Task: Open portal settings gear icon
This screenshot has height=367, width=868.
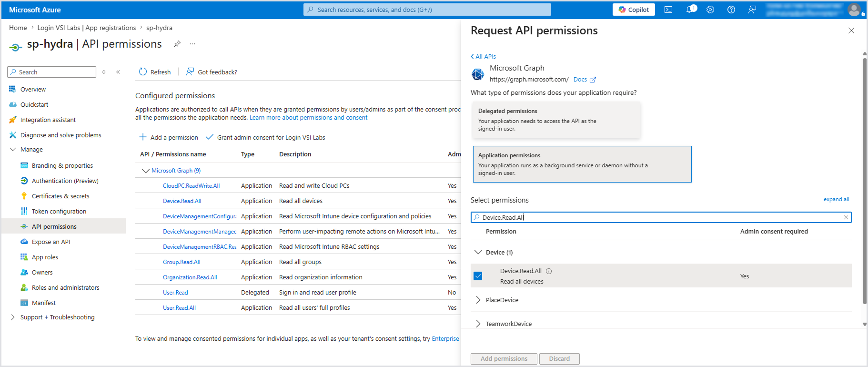Action: [710, 10]
